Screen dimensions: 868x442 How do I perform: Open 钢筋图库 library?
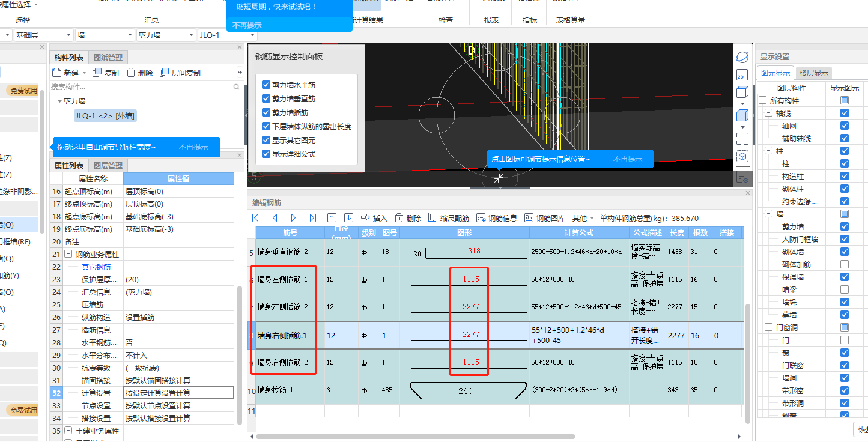545,218
